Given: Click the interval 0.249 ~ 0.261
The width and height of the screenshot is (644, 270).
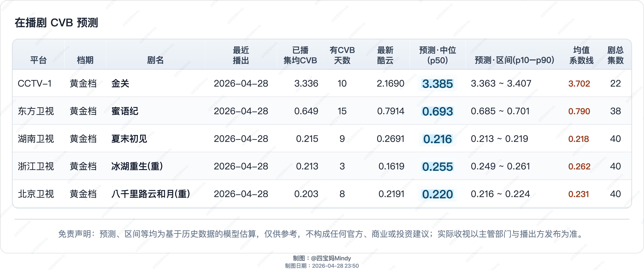Looking at the screenshot, I should tap(501, 166).
